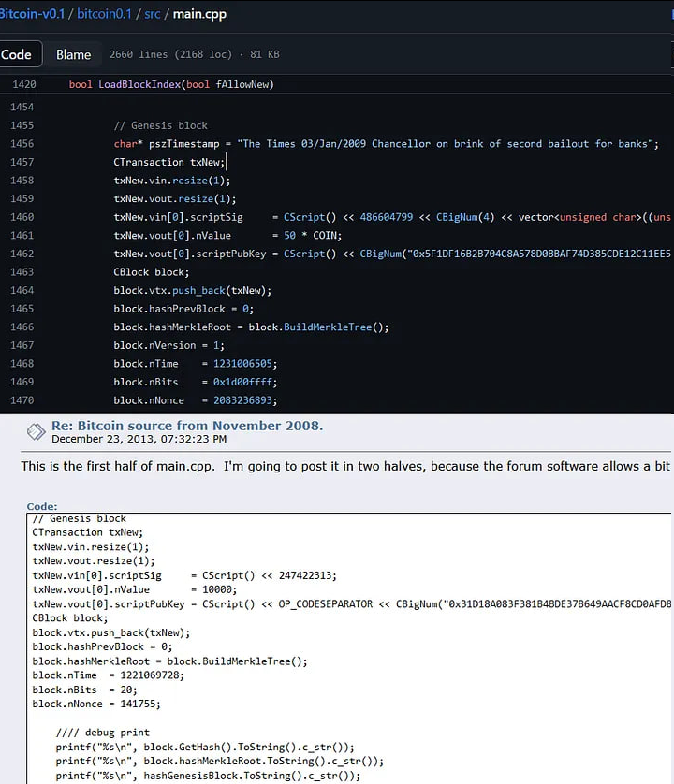Click 'CTransaction txNew;' on line 1457
This screenshot has height=784, width=674.
[x=169, y=162]
